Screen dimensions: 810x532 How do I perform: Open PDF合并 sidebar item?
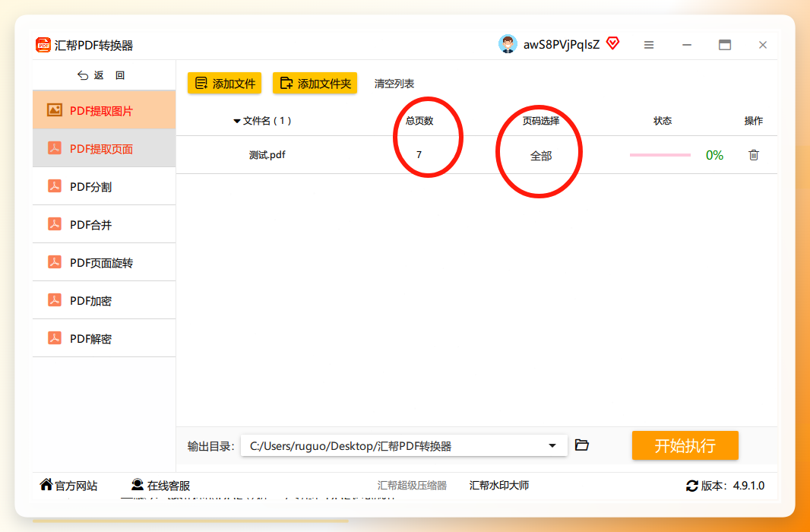104,225
